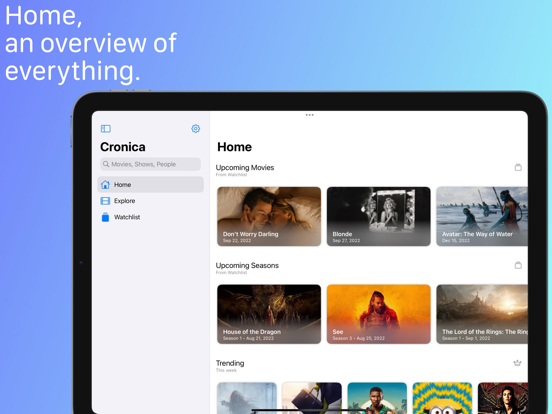Click the Cronica sidebar title
Screen dimensions: 552x414
(123, 147)
